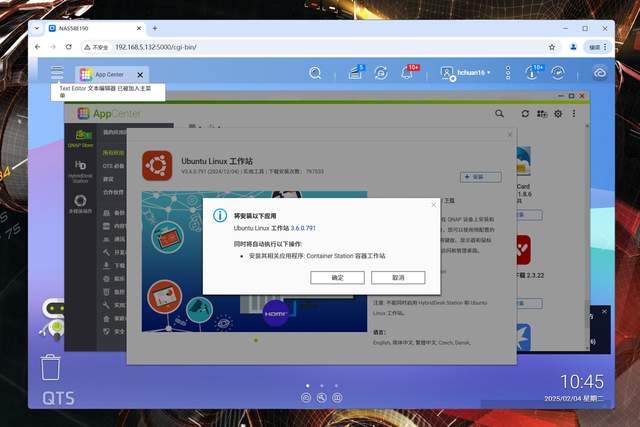The height and width of the screenshot is (427, 640).
Task: Open notifications bell with 10+ badge
Action: point(407,73)
